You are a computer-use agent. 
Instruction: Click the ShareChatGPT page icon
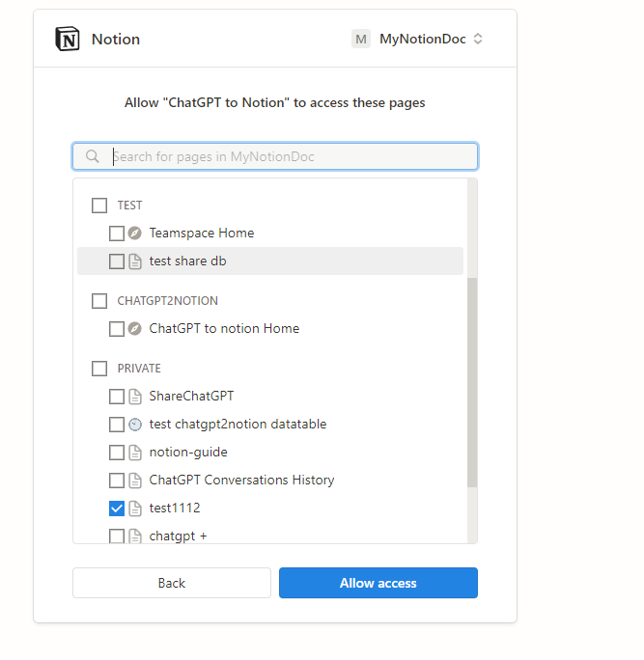pos(135,397)
